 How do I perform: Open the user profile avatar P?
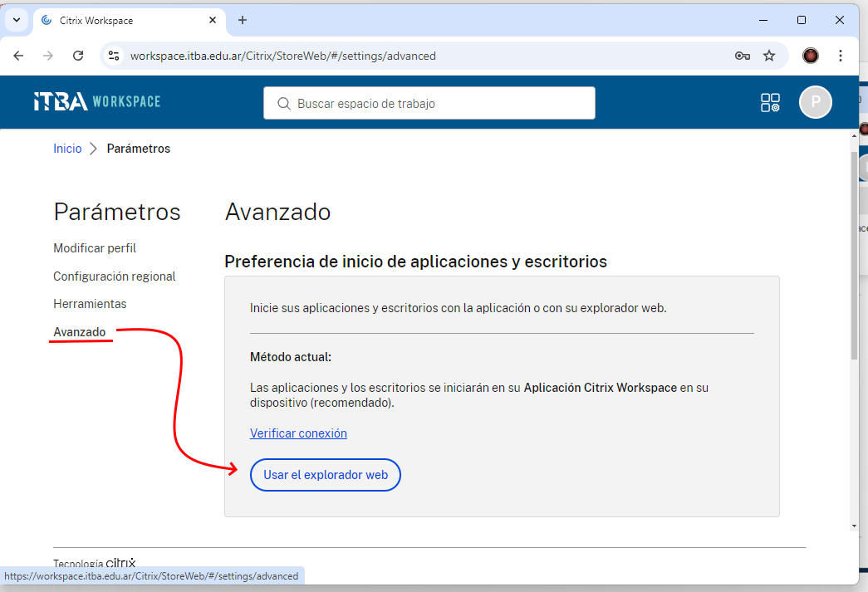[815, 102]
